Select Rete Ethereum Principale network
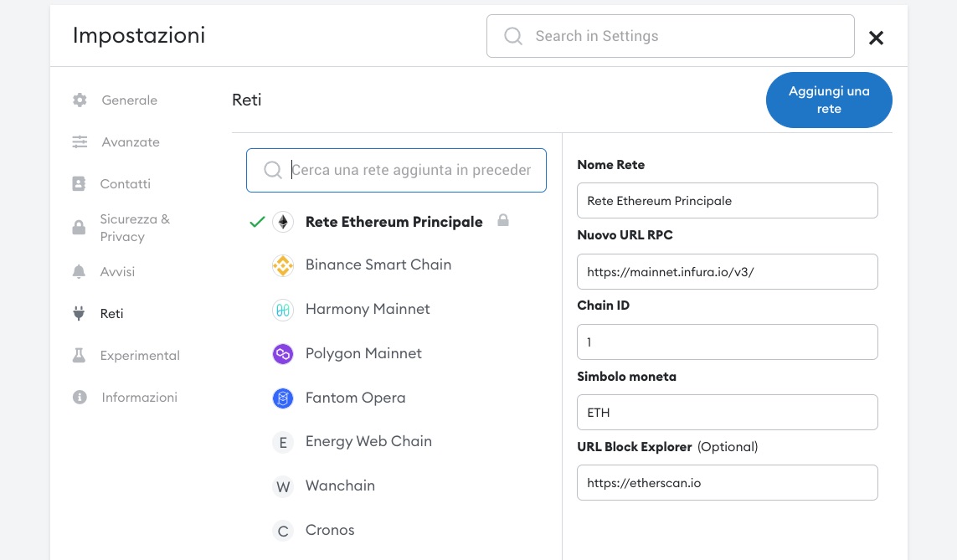 click(x=396, y=222)
